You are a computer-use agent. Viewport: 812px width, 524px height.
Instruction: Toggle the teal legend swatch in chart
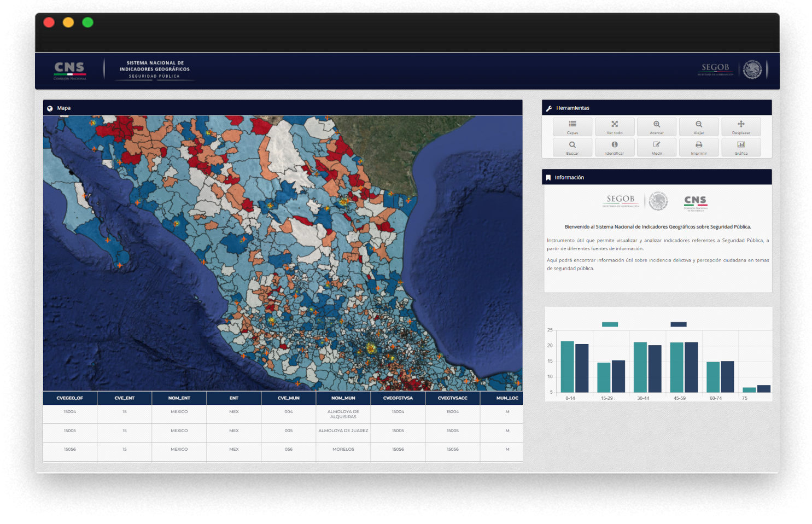(x=610, y=324)
